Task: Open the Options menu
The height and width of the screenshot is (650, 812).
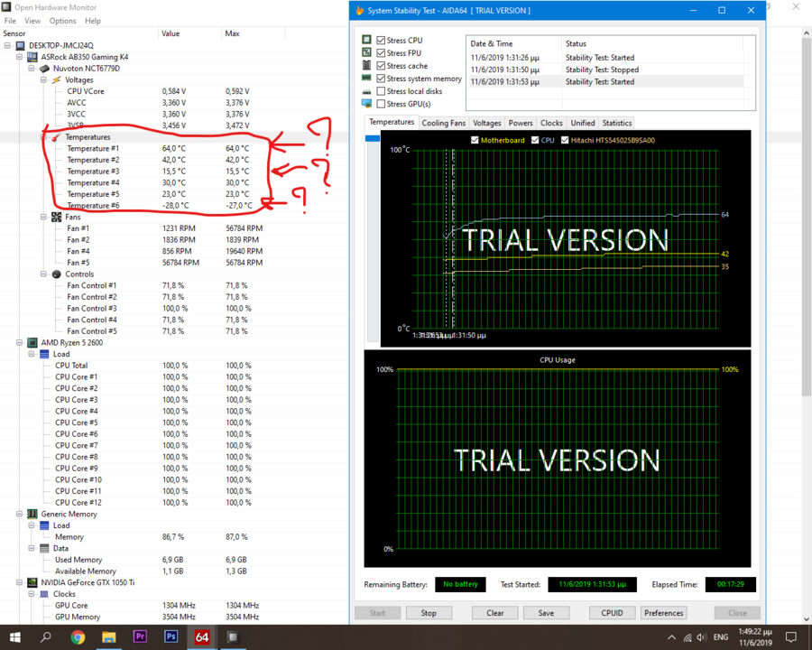Action: coord(62,21)
